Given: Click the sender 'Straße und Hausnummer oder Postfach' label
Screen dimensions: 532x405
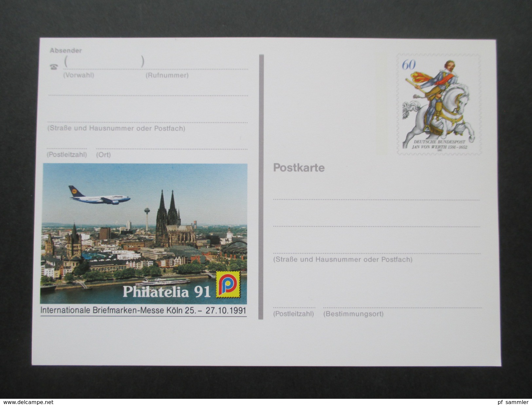Looking at the screenshot, I should click(x=116, y=128).
